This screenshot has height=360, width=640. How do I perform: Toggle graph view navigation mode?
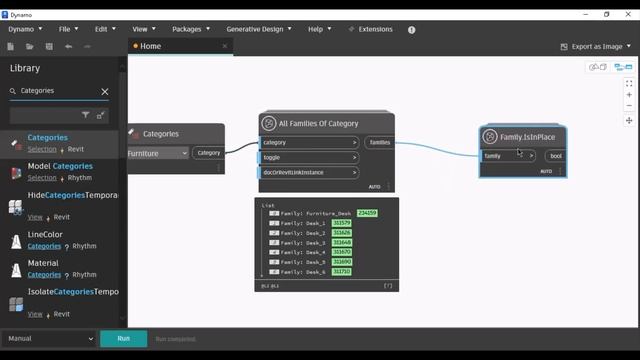pyautogui.click(x=623, y=67)
